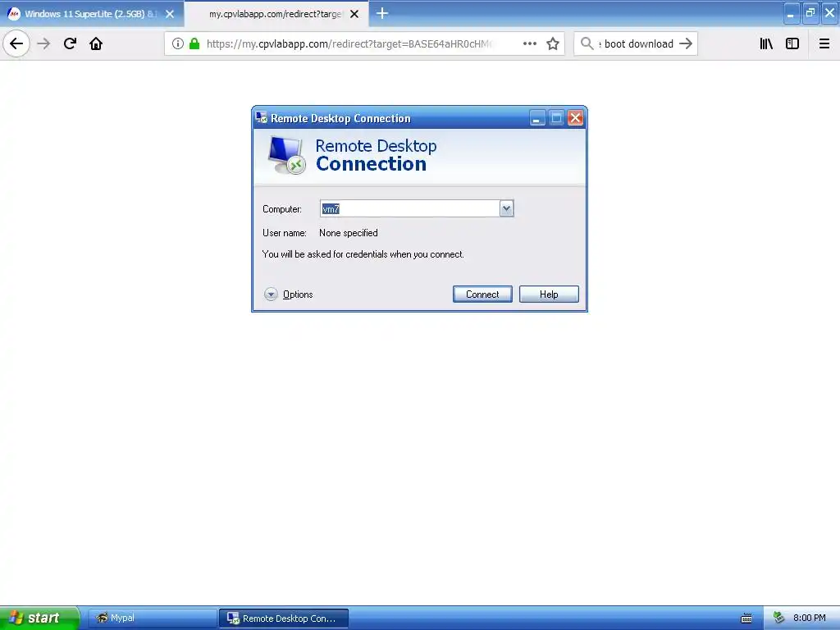Open the browser home page
Viewport: 840px width, 630px height.
point(96,43)
